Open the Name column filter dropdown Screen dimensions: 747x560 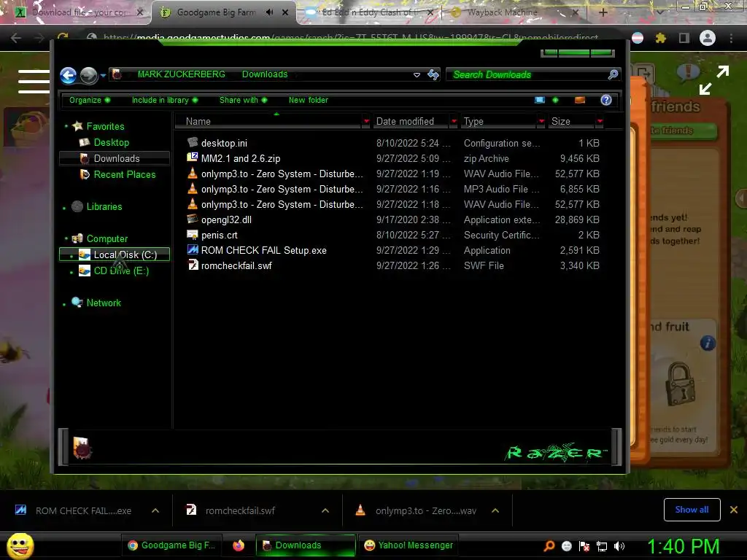(x=366, y=122)
